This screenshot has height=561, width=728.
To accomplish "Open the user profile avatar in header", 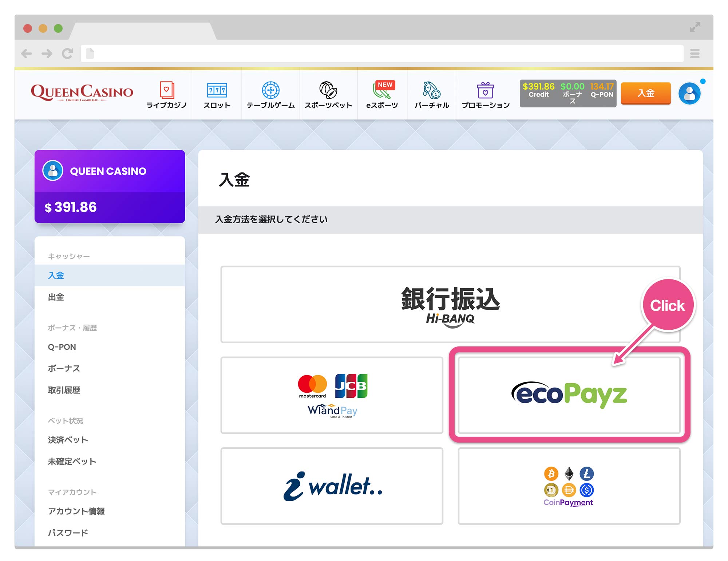I will [x=689, y=94].
